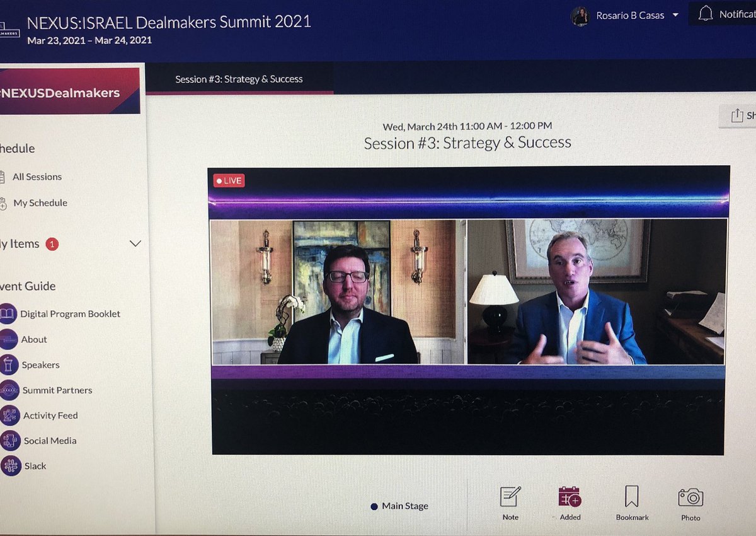Click the Schedule section heading

point(17,149)
